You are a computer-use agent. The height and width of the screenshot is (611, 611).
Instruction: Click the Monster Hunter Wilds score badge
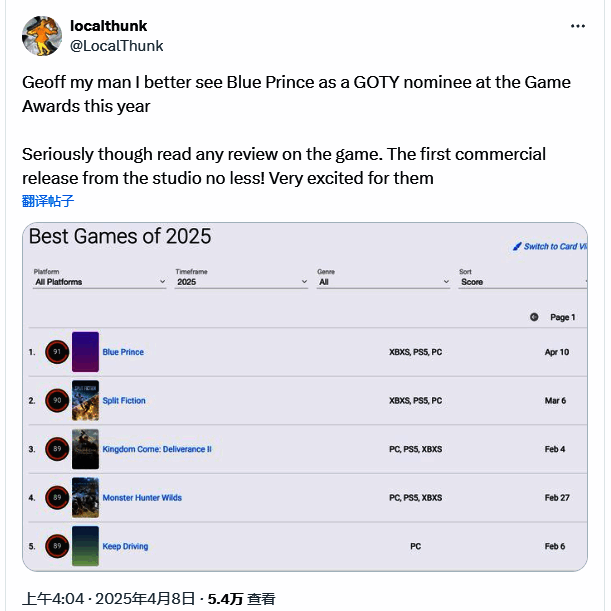coord(57,497)
